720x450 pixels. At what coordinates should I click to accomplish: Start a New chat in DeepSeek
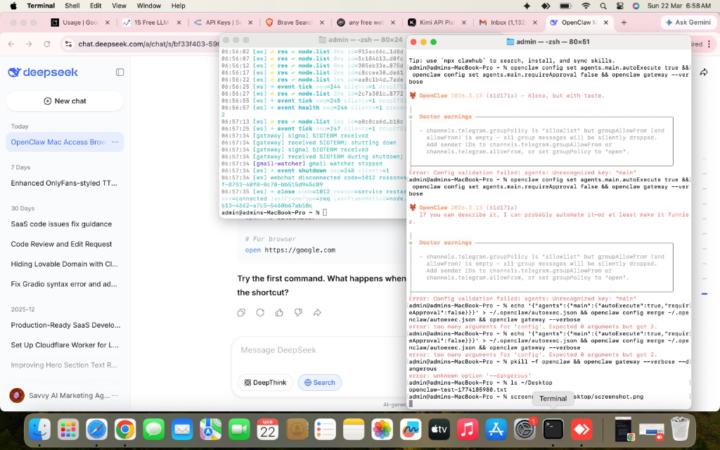[65, 101]
